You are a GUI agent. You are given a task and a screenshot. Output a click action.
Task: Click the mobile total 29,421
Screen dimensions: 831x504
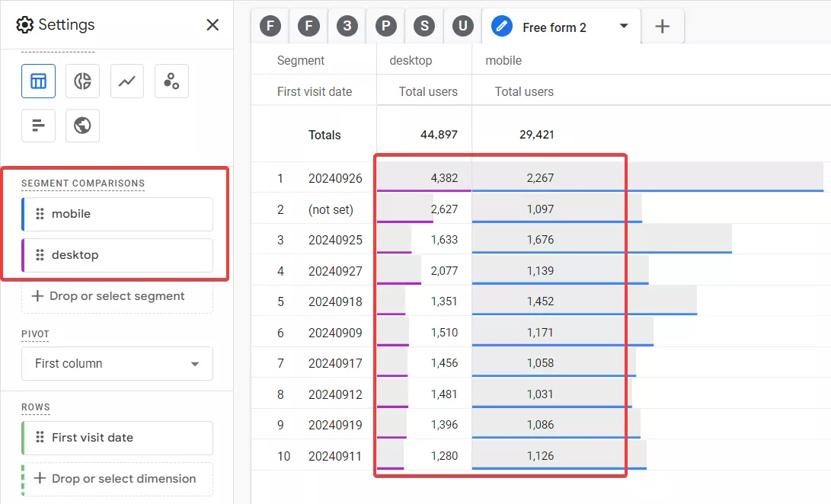tap(536, 135)
